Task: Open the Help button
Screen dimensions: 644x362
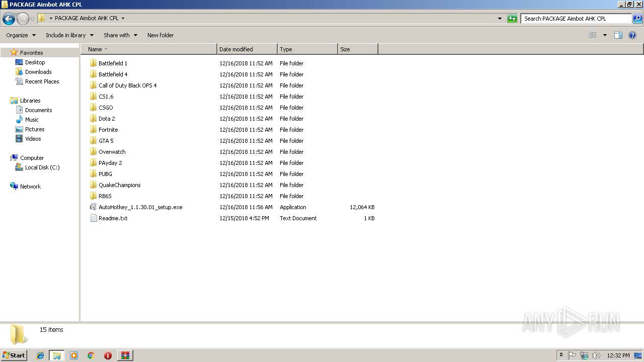Action: 632,35
